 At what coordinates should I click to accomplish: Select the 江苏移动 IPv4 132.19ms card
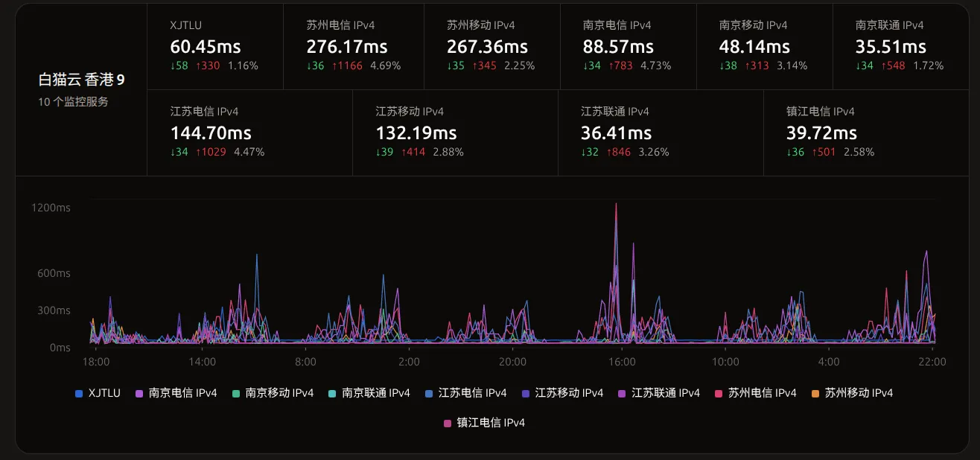[455, 132]
